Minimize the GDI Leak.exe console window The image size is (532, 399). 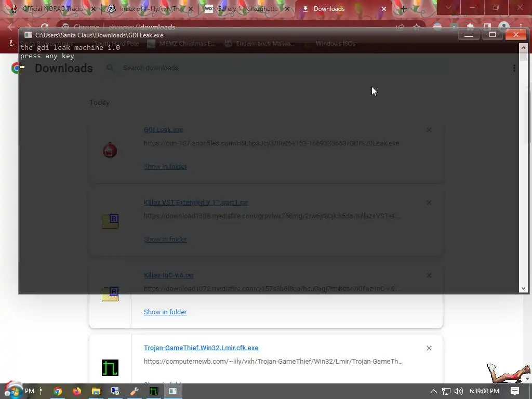(x=469, y=35)
